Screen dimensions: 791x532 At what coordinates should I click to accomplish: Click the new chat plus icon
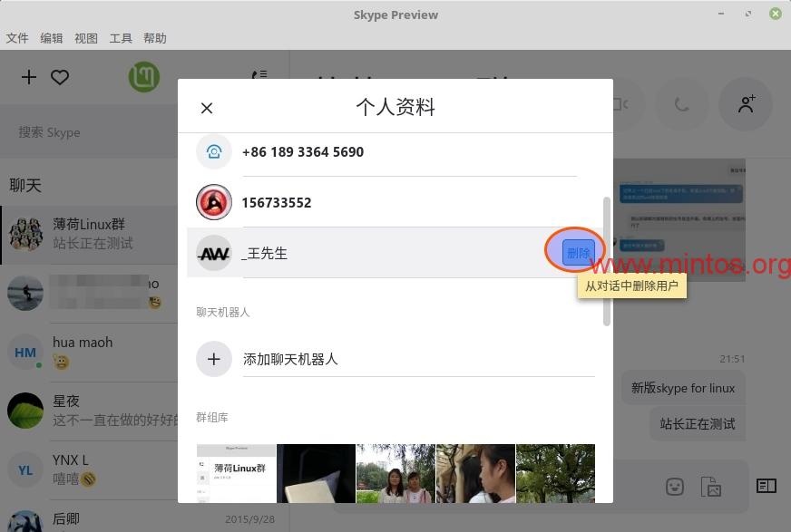pyautogui.click(x=29, y=77)
